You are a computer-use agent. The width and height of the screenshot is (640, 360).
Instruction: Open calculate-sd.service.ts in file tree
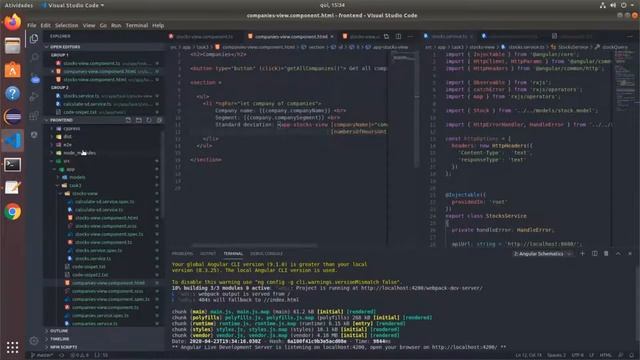(x=99, y=210)
